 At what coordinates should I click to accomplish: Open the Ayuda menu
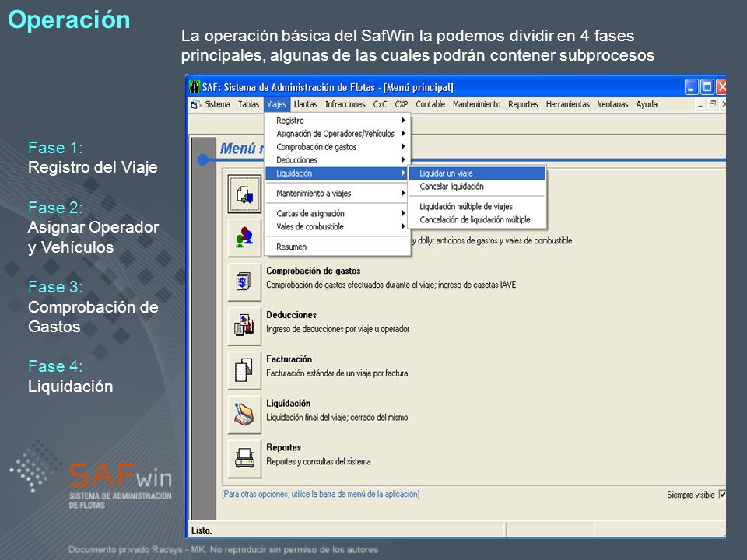click(x=647, y=104)
